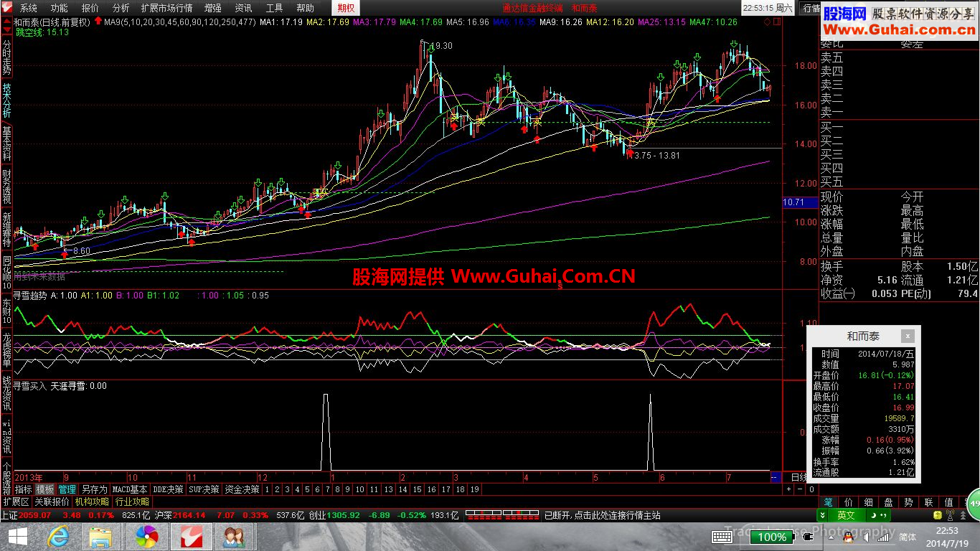Click the connection status grid in the status bar

click(501, 515)
